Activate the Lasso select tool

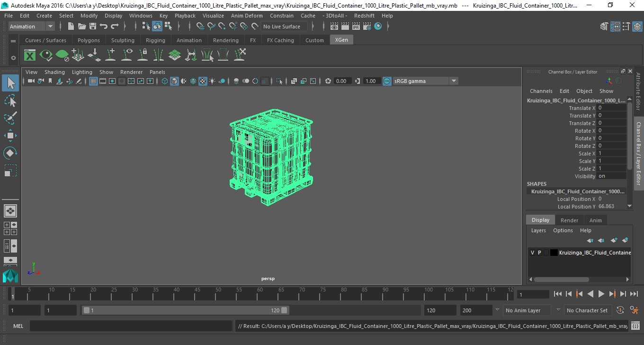tap(10, 100)
